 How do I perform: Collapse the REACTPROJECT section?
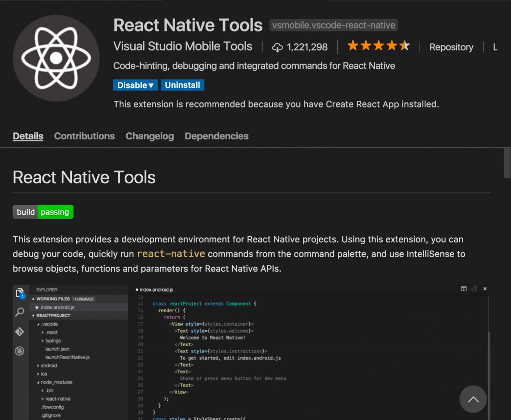[x=33, y=315]
